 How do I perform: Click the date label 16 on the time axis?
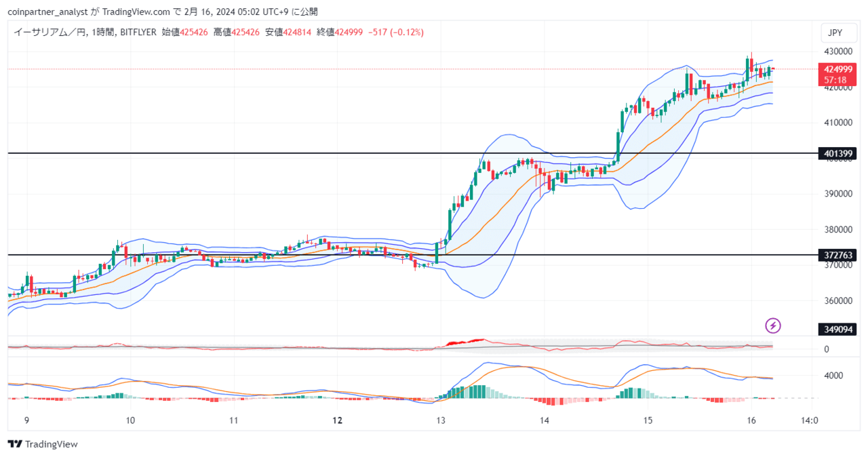(x=751, y=420)
